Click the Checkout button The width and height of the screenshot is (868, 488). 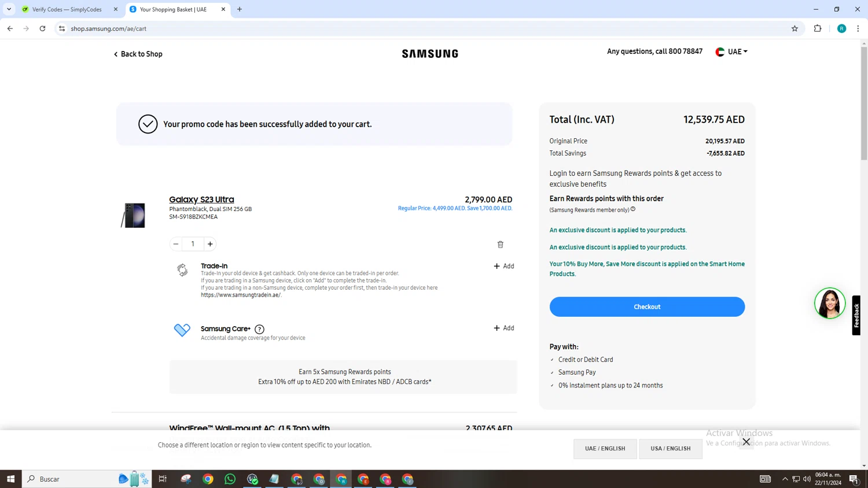(647, 306)
